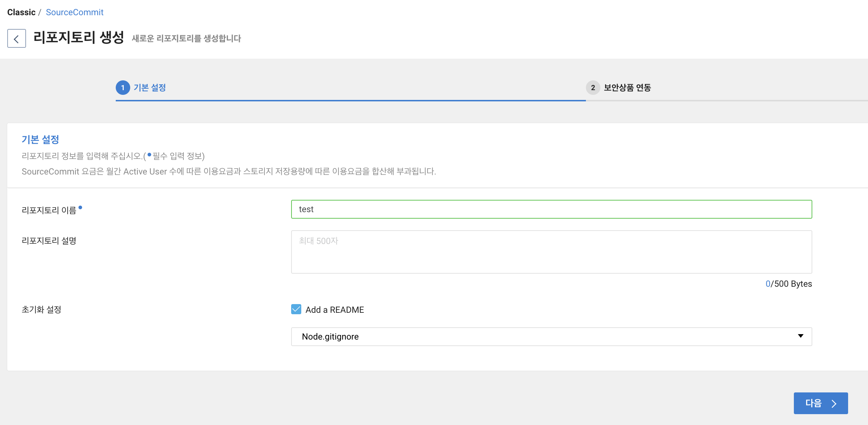
Task: Click the SourceCommit 요금 notice text
Action: [229, 172]
